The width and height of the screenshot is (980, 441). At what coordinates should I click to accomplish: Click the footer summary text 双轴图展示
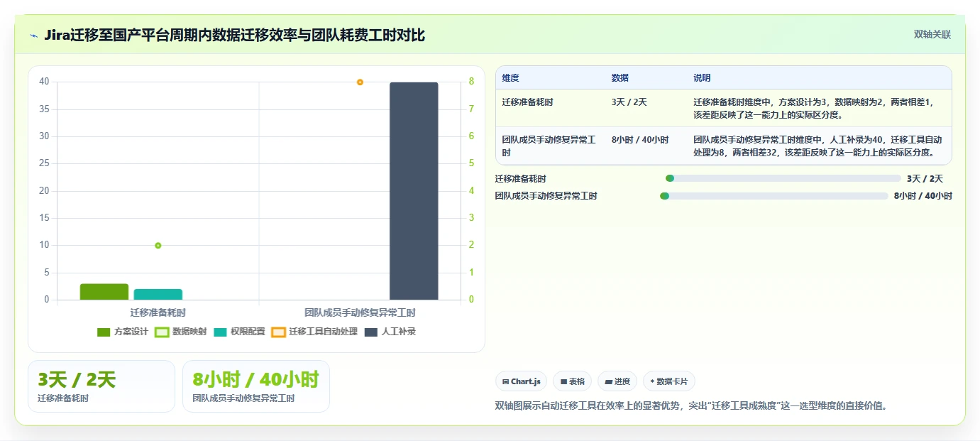691,406
